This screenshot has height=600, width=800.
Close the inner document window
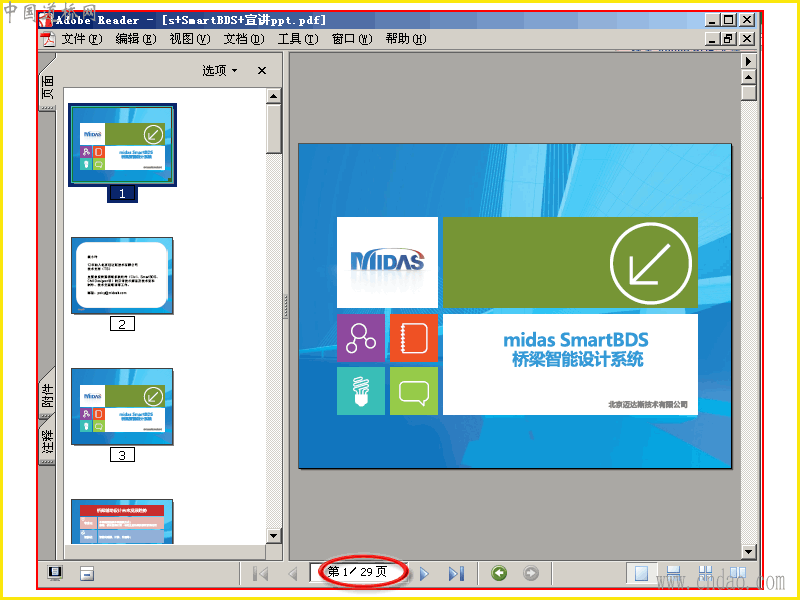[746, 39]
